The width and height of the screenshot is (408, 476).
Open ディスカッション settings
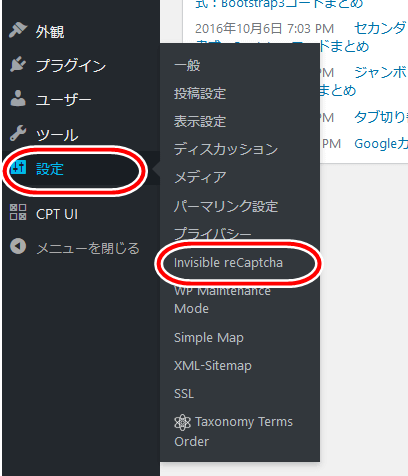point(226,149)
